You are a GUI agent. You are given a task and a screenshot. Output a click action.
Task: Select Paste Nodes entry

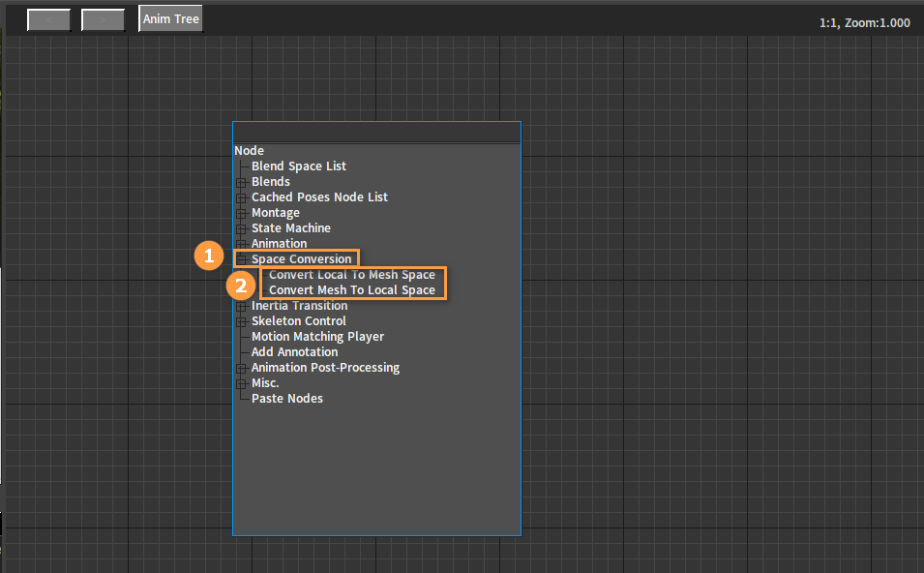point(287,399)
